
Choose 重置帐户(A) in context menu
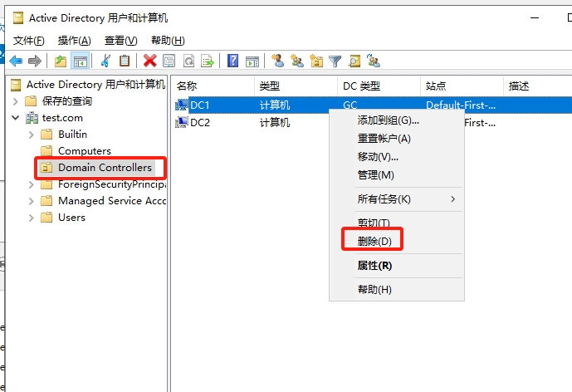coord(397,139)
